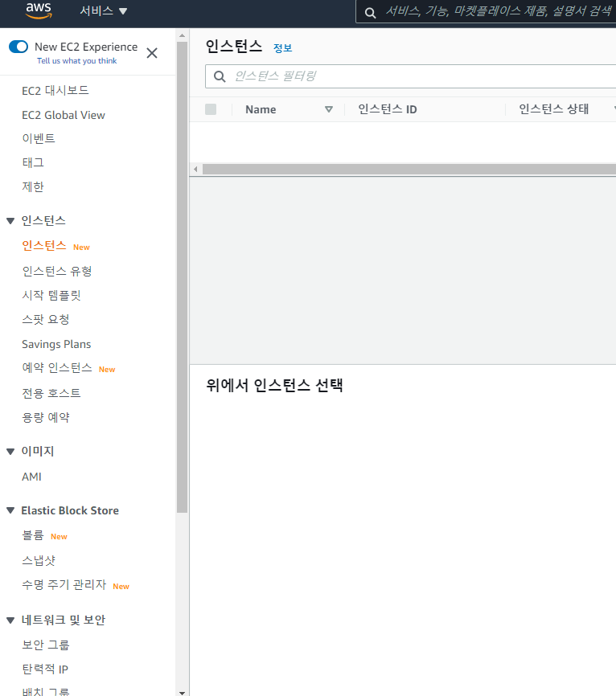Go to 탄력적 IP page

coord(45,669)
